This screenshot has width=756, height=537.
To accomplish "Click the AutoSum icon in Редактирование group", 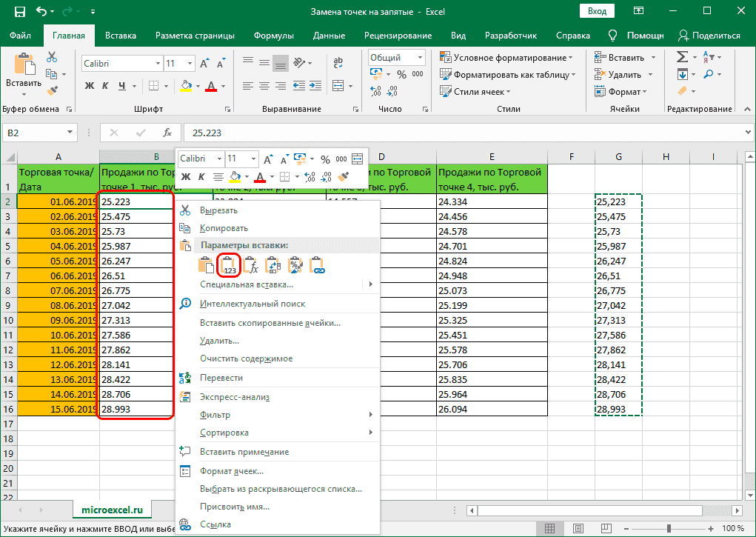I will pos(682,57).
